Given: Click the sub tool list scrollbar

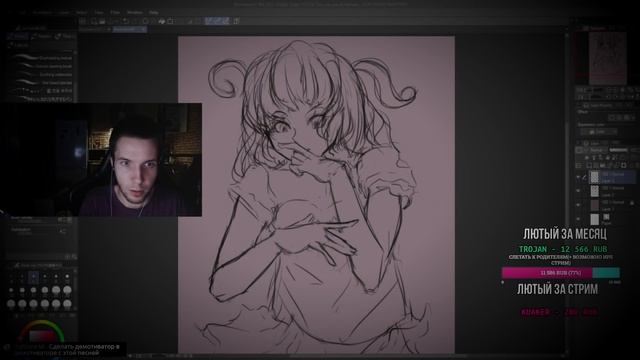Looking at the screenshot, I should click(x=75, y=76).
